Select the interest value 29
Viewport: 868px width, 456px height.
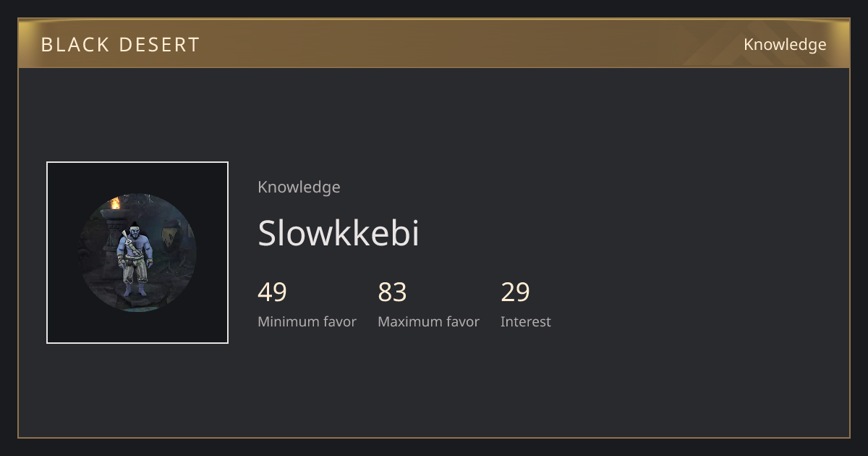(515, 292)
